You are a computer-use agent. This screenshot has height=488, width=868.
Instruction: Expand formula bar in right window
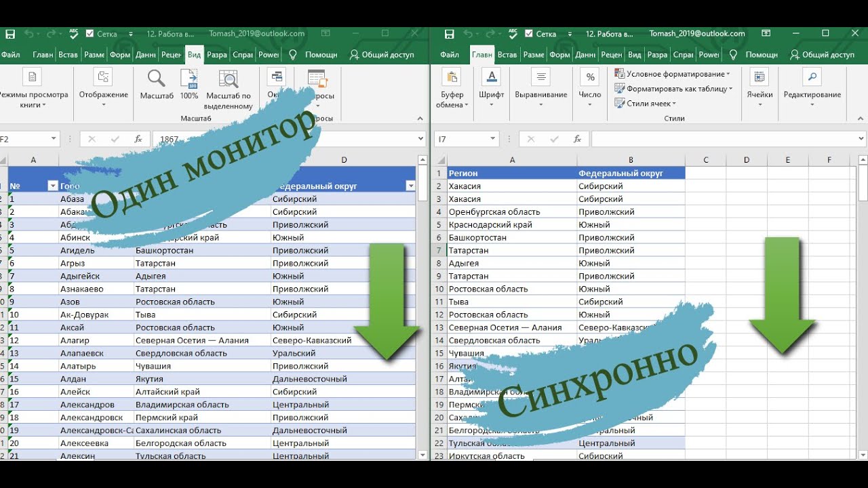pyautogui.click(x=861, y=139)
